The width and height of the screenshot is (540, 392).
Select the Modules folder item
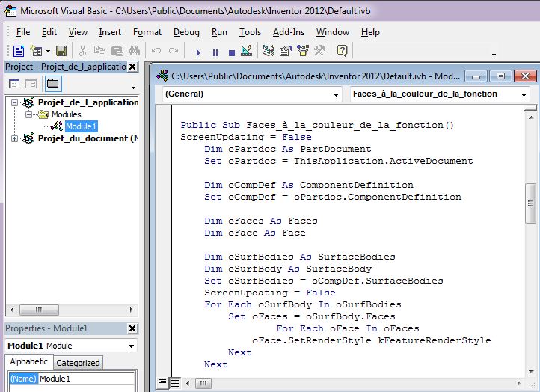tap(66, 114)
